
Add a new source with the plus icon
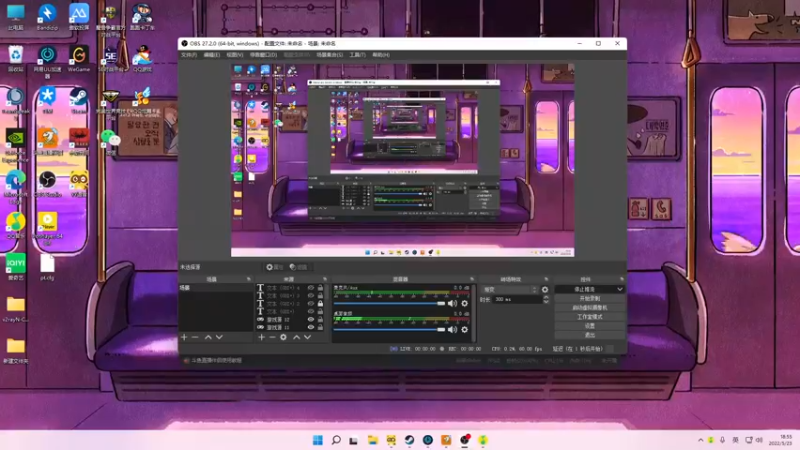pos(261,337)
